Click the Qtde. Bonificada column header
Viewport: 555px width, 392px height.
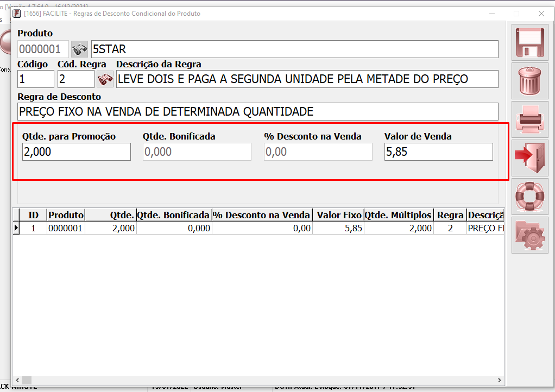(x=174, y=215)
